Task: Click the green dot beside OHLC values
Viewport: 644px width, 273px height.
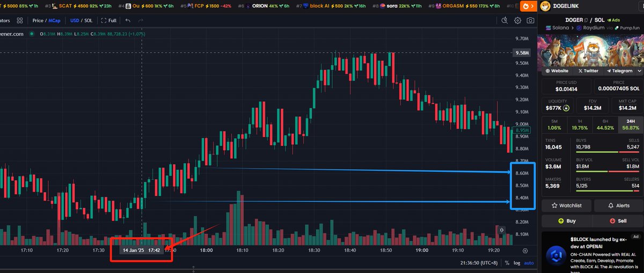Action: coord(32,34)
